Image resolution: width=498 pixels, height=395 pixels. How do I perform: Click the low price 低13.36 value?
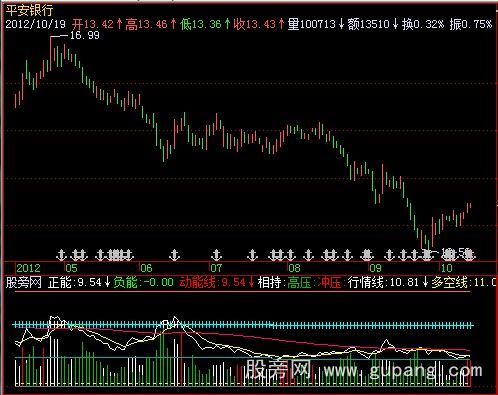pyautogui.click(x=200, y=24)
